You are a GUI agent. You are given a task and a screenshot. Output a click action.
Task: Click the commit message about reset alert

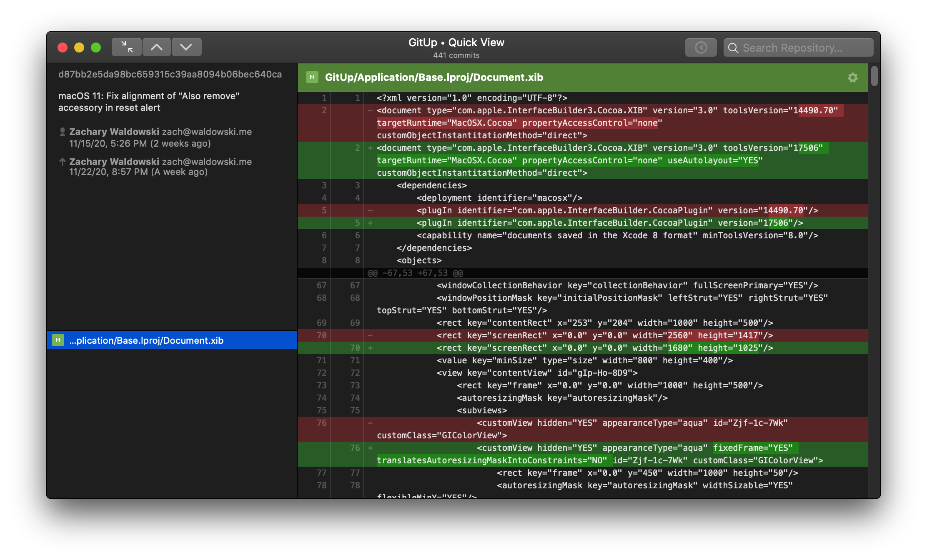coord(149,102)
